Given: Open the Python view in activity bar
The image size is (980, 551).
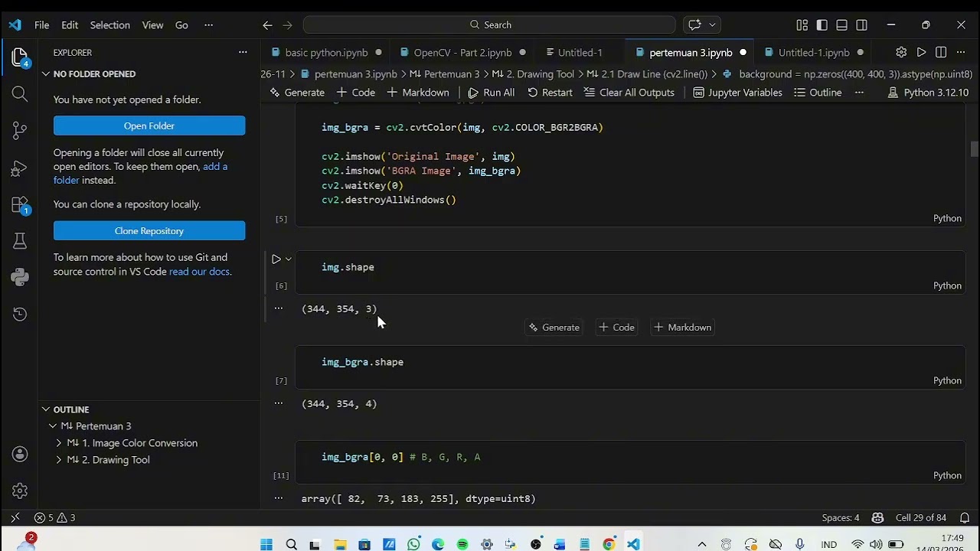Looking at the screenshot, I should pos(20,277).
